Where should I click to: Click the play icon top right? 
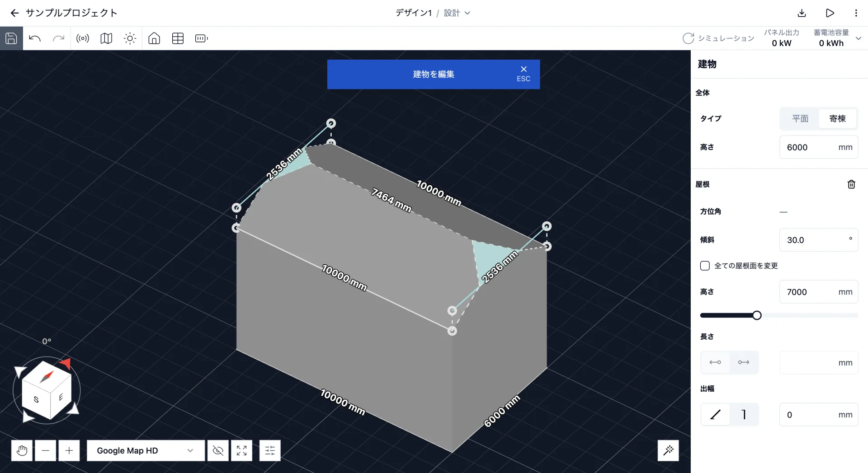[x=830, y=13]
